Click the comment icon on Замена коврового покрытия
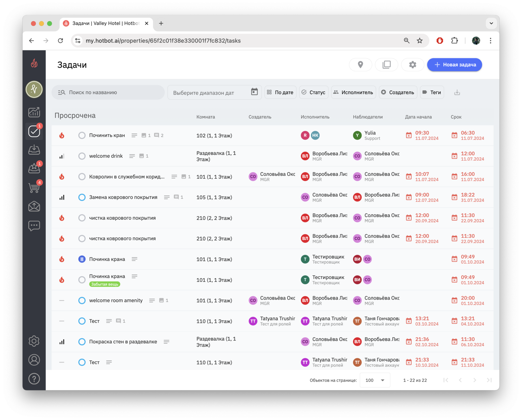 [x=176, y=197]
